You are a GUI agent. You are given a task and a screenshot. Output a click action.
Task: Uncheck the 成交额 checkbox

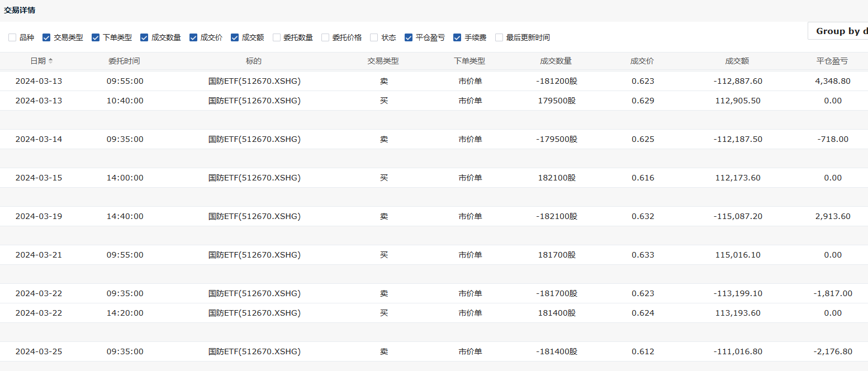pyautogui.click(x=235, y=37)
